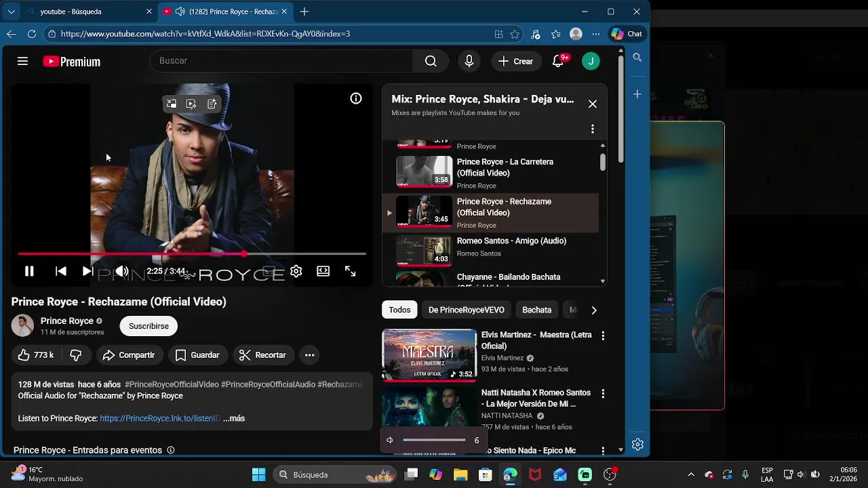This screenshot has width=868, height=488.
Task: Open account avatar J menu
Action: (591, 61)
